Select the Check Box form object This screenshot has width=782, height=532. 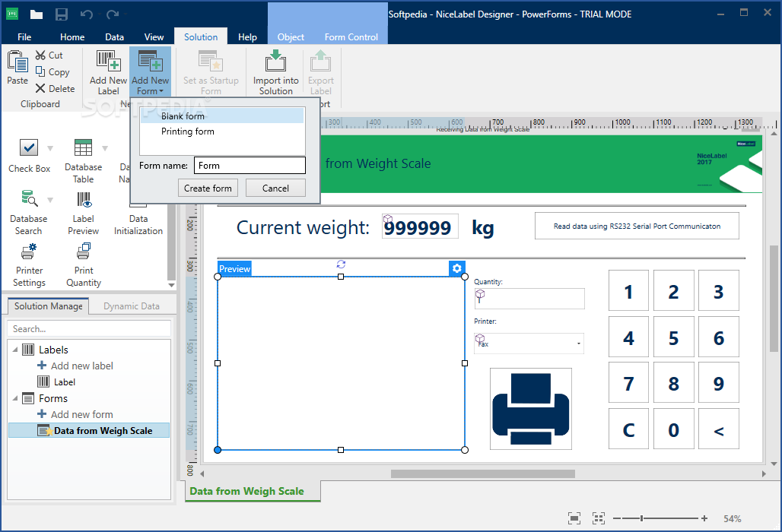click(29, 156)
